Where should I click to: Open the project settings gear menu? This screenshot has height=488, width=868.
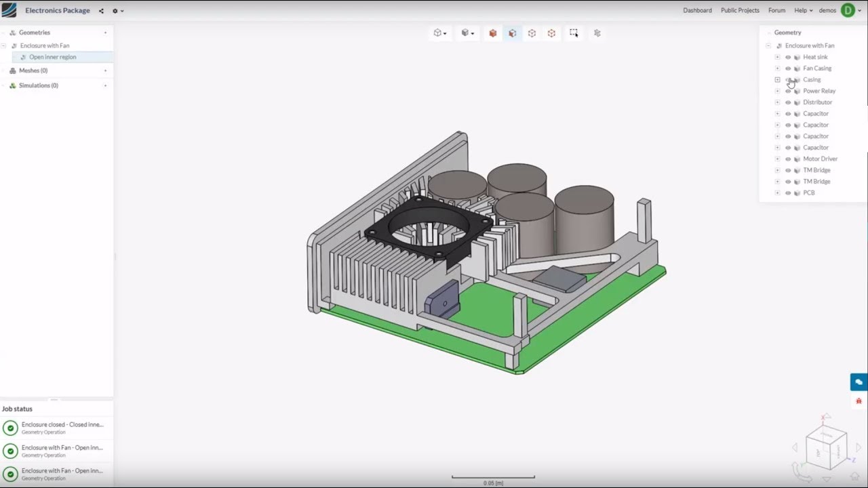pos(117,11)
